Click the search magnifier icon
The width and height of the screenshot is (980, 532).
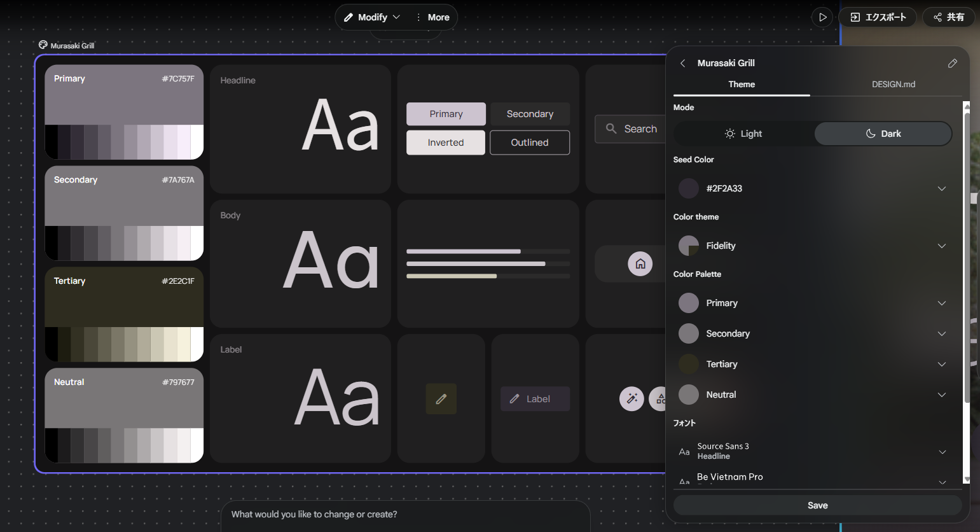tap(611, 129)
